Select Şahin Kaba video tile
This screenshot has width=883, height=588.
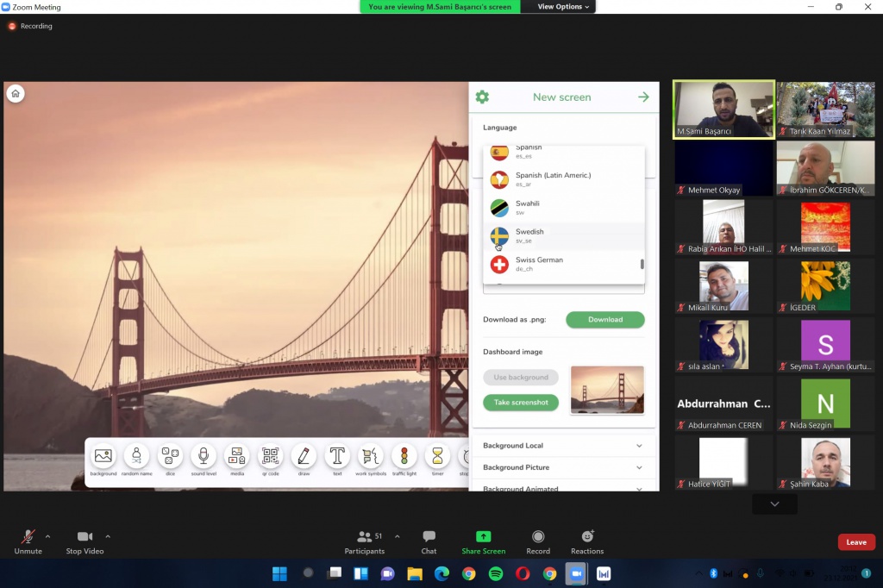826,462
